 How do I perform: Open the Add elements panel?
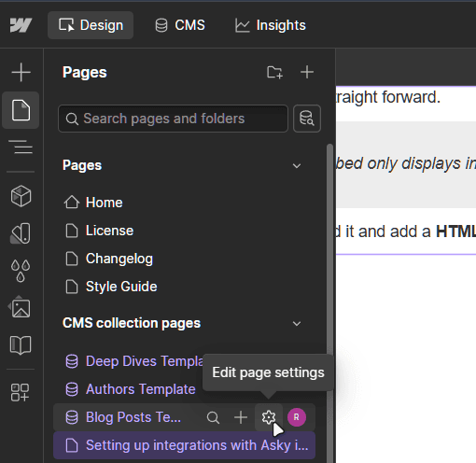(21, 72)
